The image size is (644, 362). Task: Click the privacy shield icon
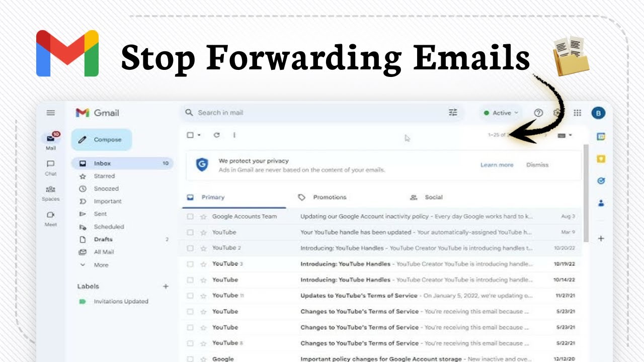[x=202, y=164]
